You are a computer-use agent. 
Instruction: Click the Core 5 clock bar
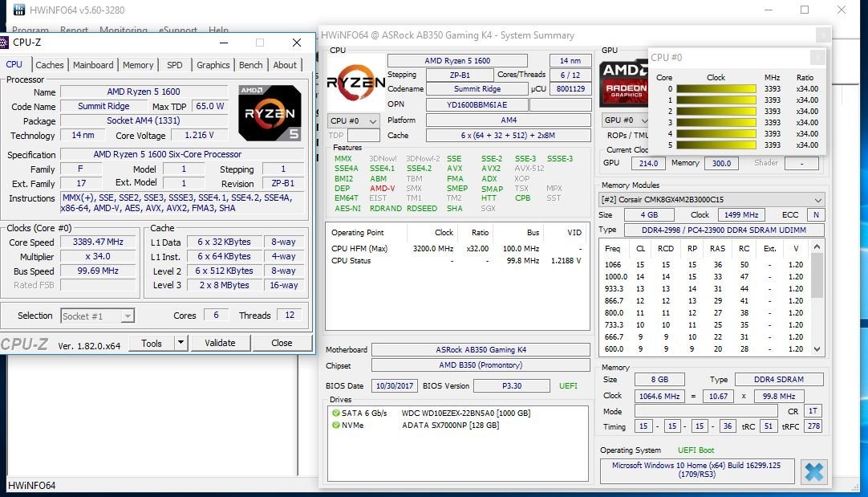click(716, 145)
